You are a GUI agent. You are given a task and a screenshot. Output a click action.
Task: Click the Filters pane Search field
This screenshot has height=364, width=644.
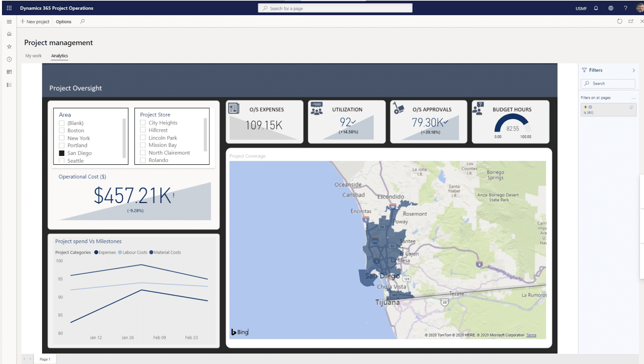(x=608, y=83)
